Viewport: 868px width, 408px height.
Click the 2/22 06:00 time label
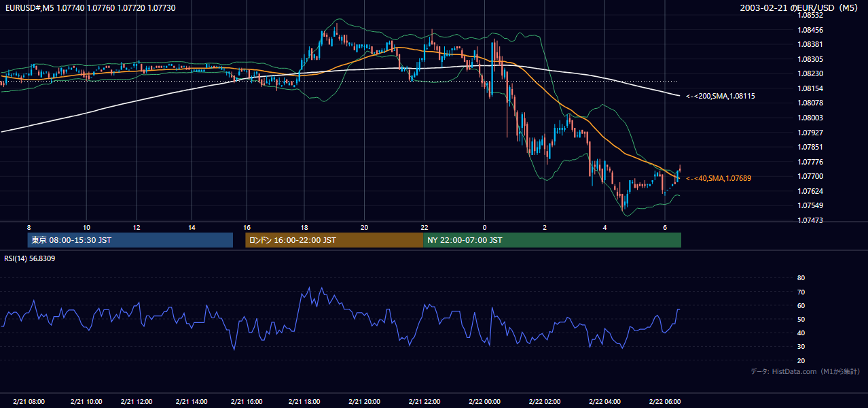click(x=664, y=401)
